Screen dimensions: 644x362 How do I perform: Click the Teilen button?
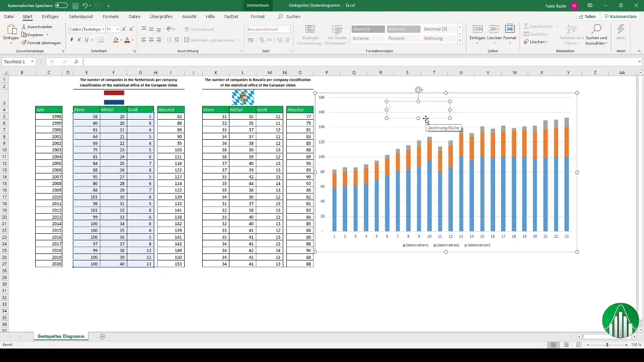(587, 17)
